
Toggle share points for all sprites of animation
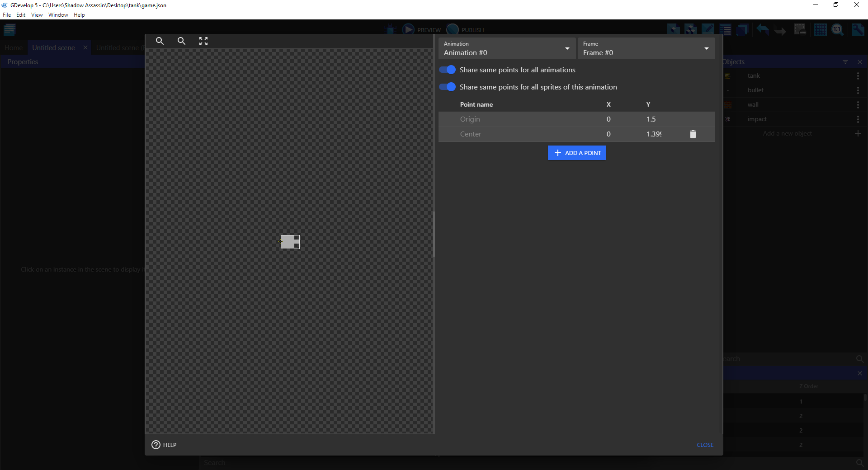point(447,87)
